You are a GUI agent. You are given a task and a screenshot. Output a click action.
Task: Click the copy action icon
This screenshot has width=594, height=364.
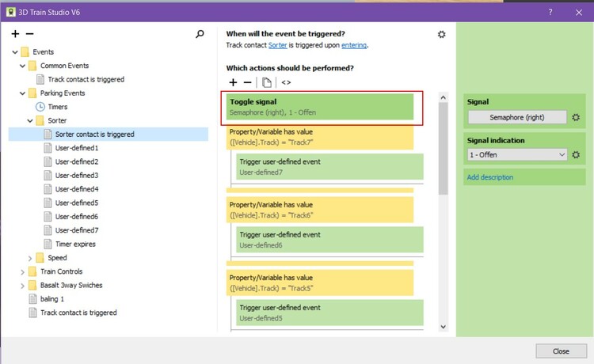(267, 82)
